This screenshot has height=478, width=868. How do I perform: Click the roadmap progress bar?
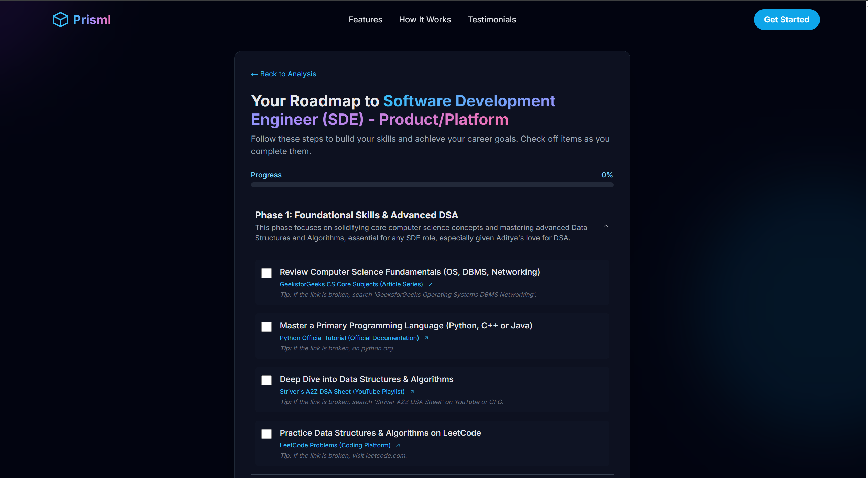[x=432, y=185]
